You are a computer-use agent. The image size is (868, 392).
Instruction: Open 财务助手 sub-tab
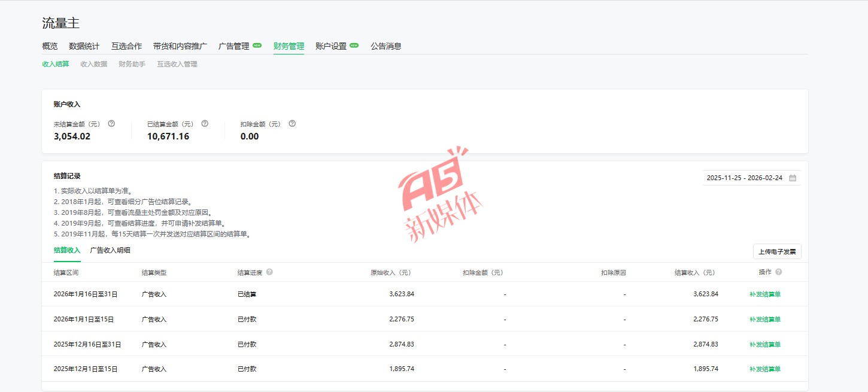(132, 64)
